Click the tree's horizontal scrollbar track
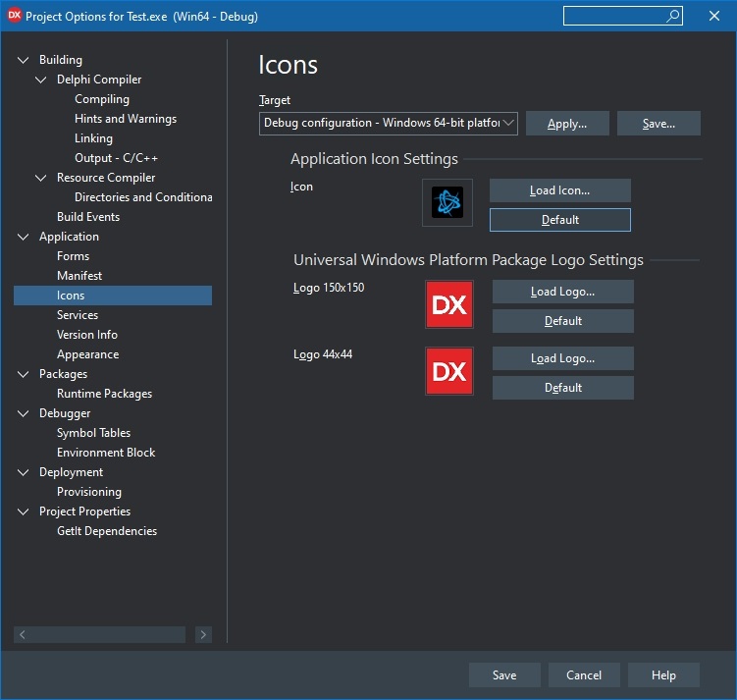Screen dimensions: 737x700 pyautogui.click(x=107, y=634)
